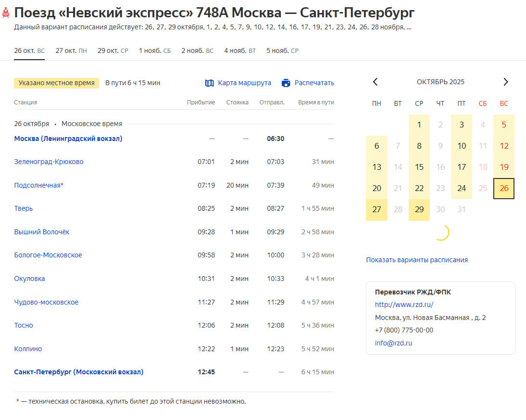Switch to the 1 нояб. СБ tab
The image size is (526, 420).
pos(154,50)
